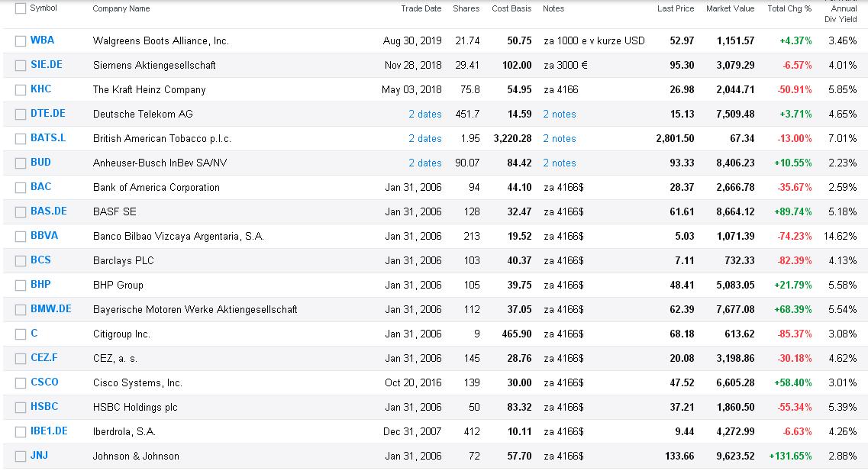Show the 2 notes for Anheuser-Busch InBev
868x471 pixels.
point(559,163)
